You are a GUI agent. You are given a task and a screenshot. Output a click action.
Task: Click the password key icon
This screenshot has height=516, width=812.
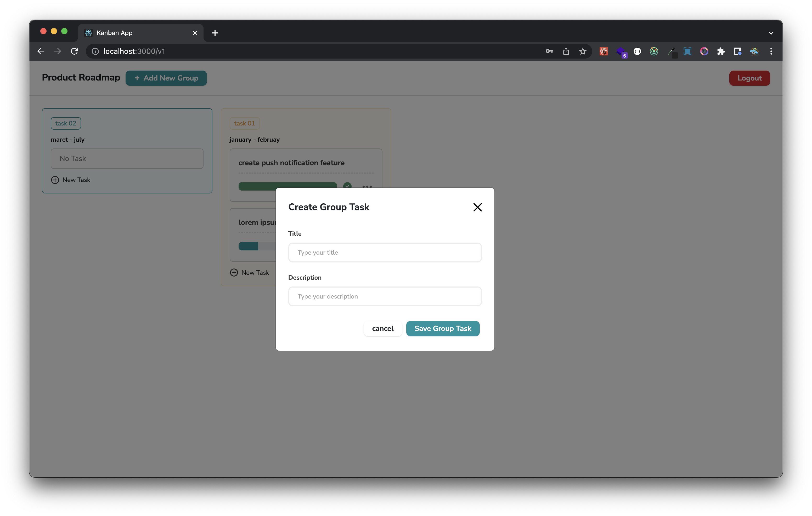click(549, 51)
